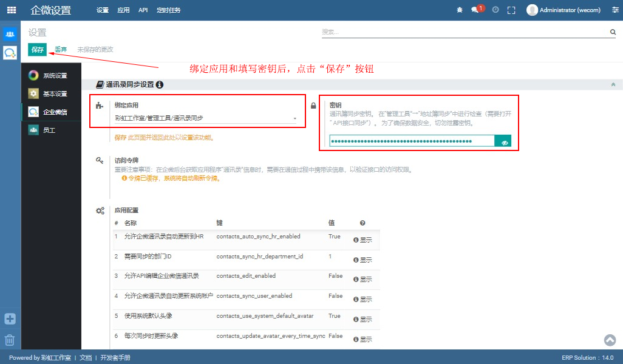Focus the 搜索 search field
The width and height of the screenshot is (623, 364).
coord(465,32)
